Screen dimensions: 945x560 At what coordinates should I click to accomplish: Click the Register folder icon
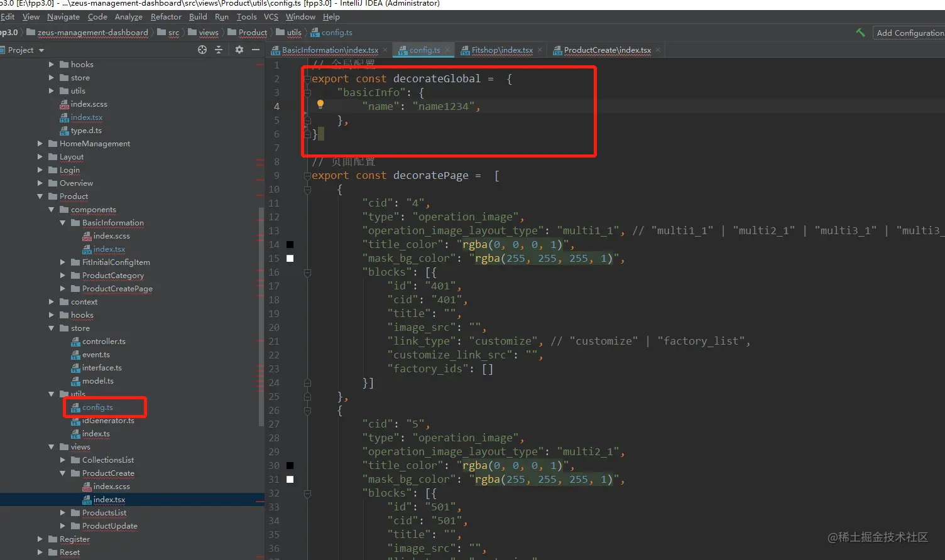[x=53, y=539]
